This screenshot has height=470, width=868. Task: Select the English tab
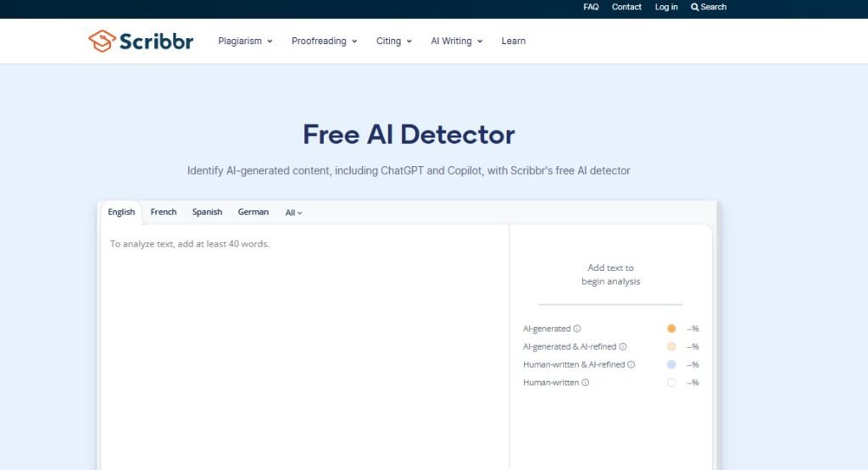(121, 213)
